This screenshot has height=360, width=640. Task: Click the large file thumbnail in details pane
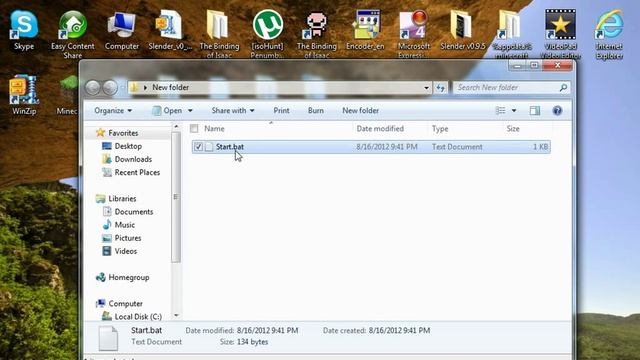(108, 338)
